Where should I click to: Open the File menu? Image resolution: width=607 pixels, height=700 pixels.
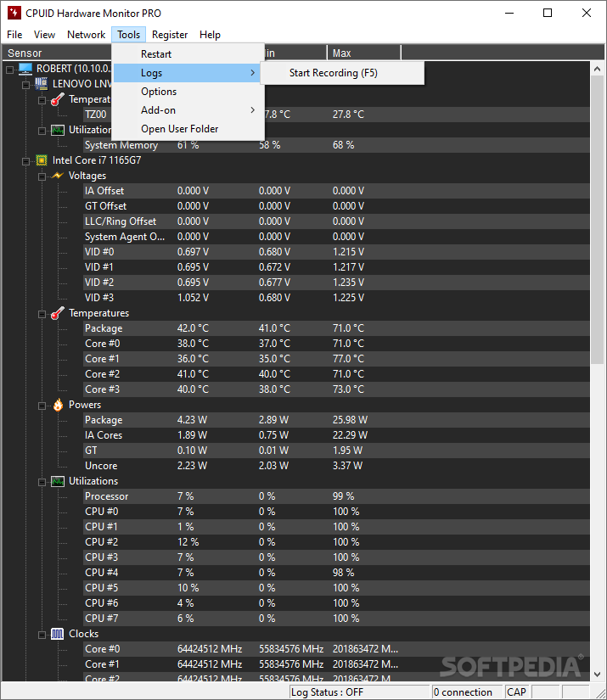14,35
